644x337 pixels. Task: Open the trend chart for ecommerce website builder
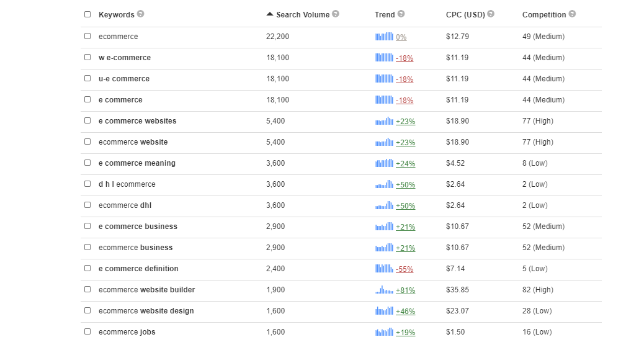pos(384,290)
